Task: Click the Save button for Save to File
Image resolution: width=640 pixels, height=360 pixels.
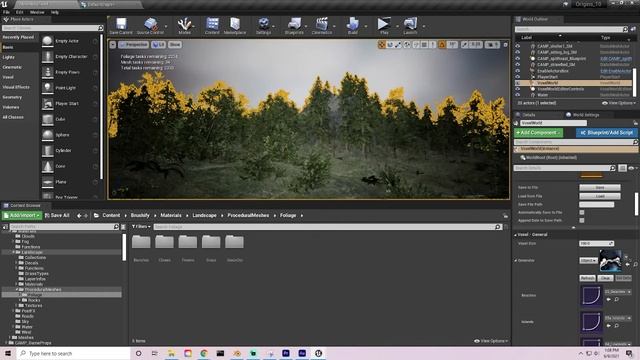Action: click(600, 187)
